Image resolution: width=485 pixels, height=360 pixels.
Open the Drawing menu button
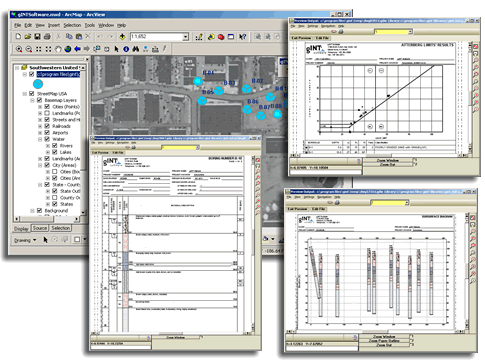pyautogui.click(x=25, y=240)
